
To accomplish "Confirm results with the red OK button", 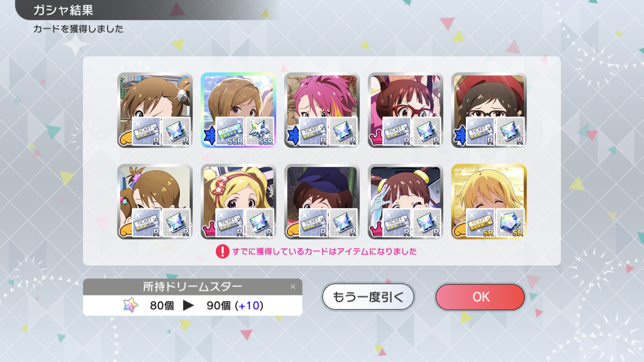I will (x=480, y=297).
